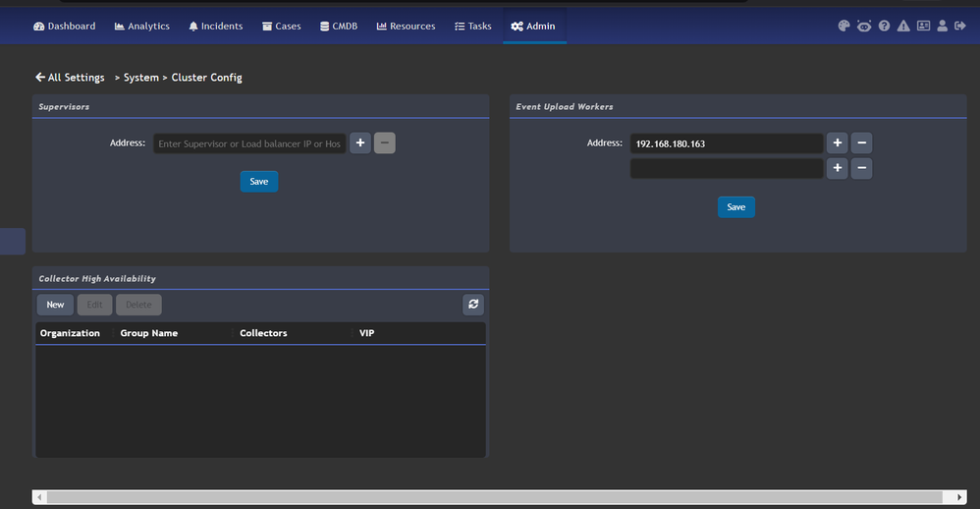Remove the Supervisor address row
980x509 pixels.
(x=384, y=142)
